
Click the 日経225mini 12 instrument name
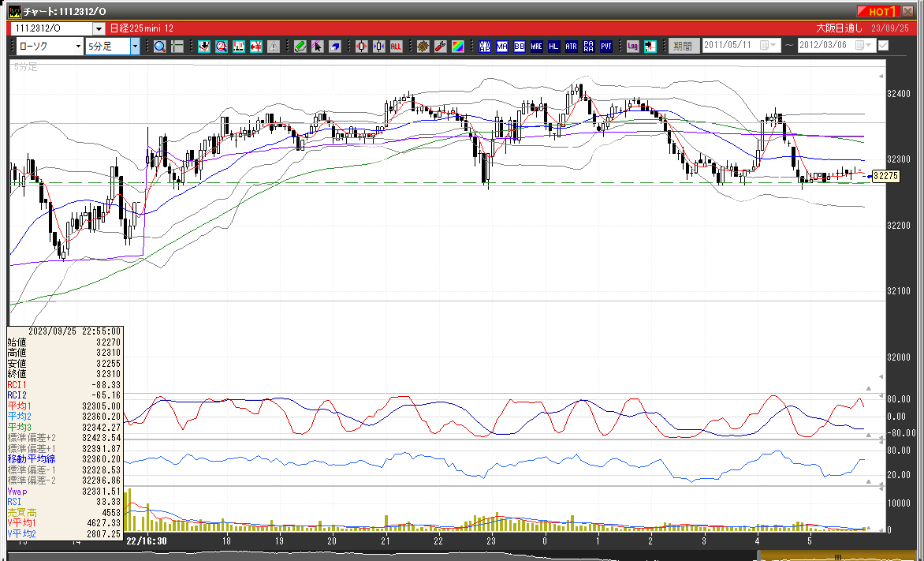coord(142,28)
